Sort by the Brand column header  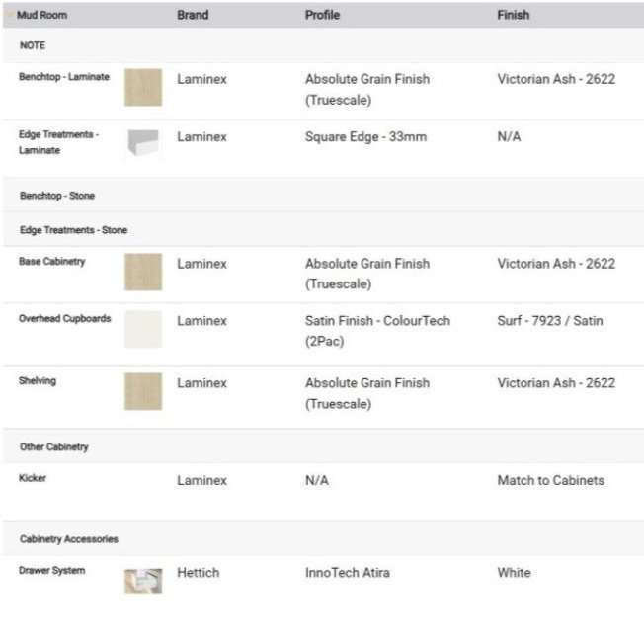click(x=193, y=15)
